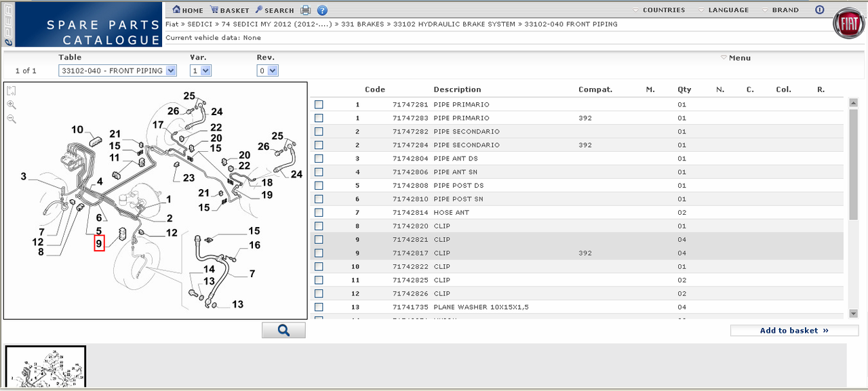This screenshot has width=868, height=391.
Task: Go to HOME in top navigation
Action: point(188,10)
